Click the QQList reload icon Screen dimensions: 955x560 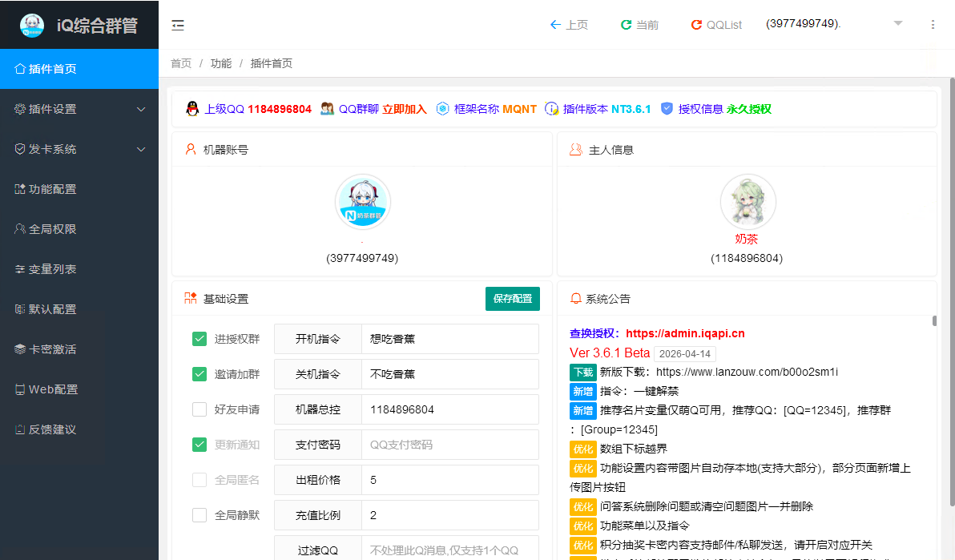[x=696, y=25]
